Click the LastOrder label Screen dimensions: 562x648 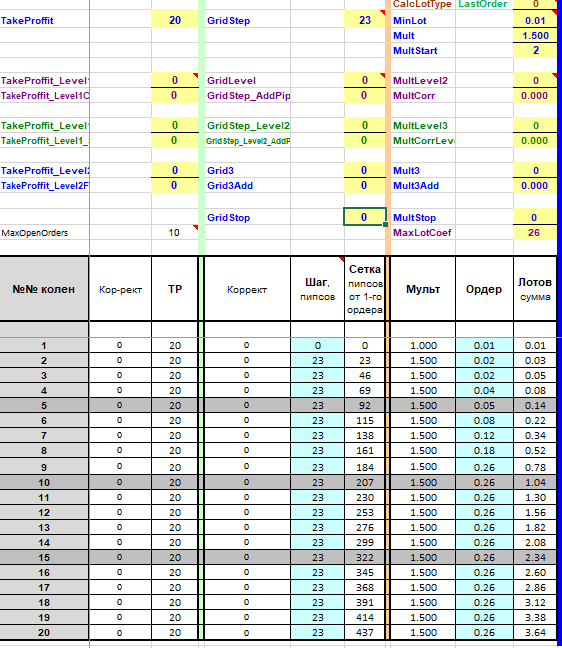[x=483, y=4]
